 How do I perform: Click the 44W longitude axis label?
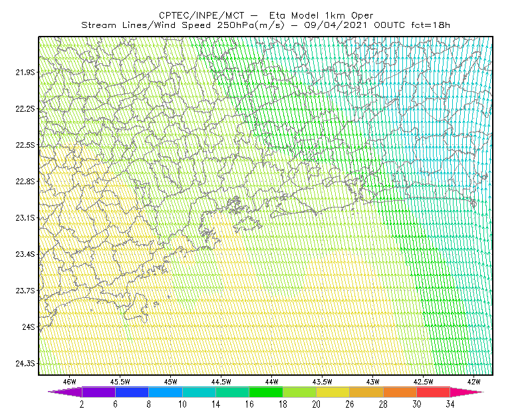coord(272,382)
